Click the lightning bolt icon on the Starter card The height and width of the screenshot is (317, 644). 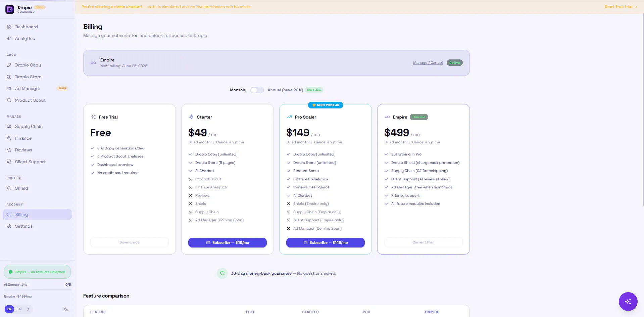191,117
